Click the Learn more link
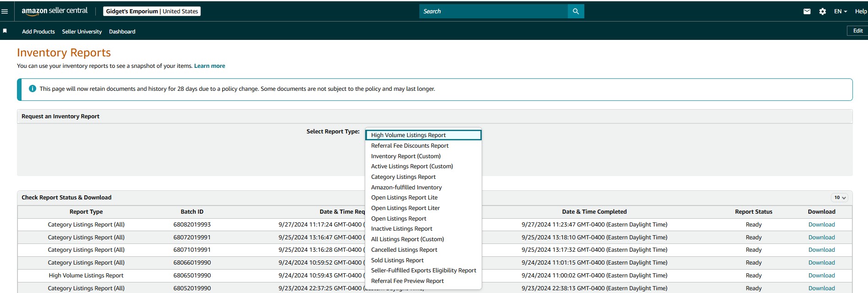The width and height of the screenshot is (868, 293). [209, 66]
